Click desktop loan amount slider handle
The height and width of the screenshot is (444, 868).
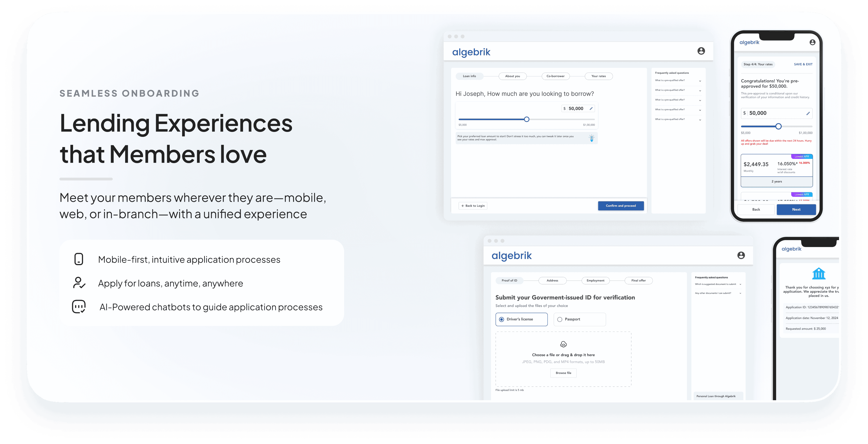(526, 120)
